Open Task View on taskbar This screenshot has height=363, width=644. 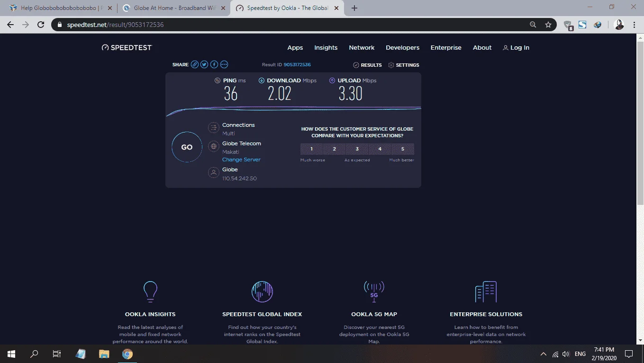[x=56, y=354]
